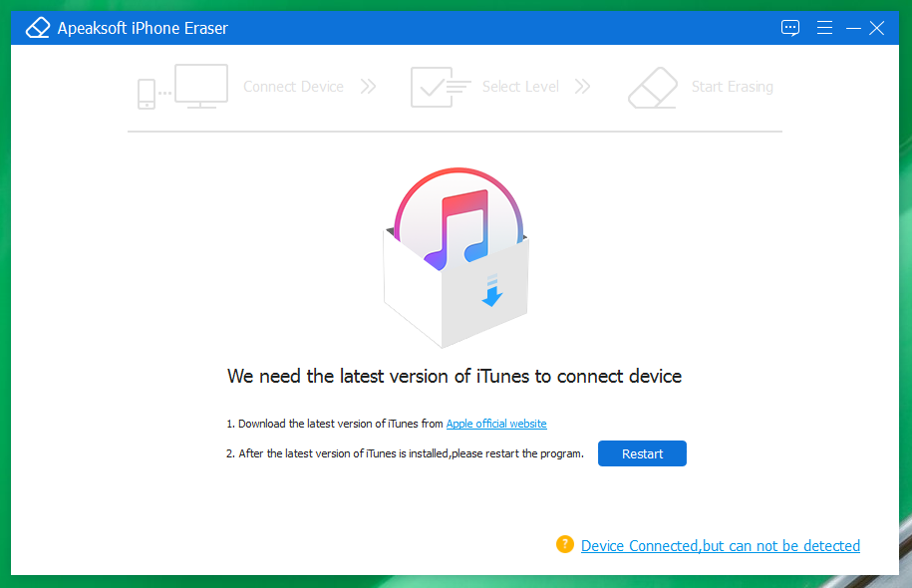
Task: Click the checklist Select Level icon
Action: coord(441,87)
